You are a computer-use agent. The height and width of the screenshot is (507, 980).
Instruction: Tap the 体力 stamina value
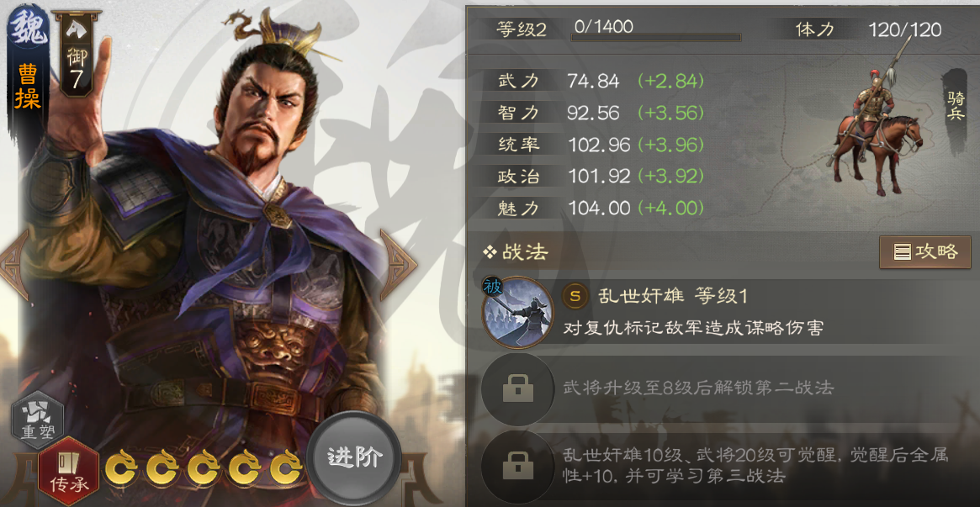click(904, 29)
